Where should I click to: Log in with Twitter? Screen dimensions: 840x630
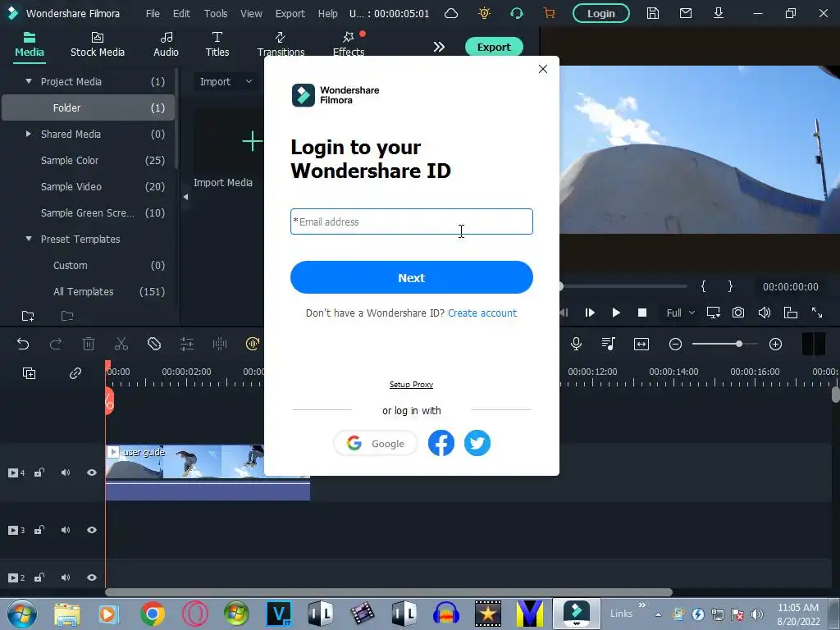click(477, 443)
